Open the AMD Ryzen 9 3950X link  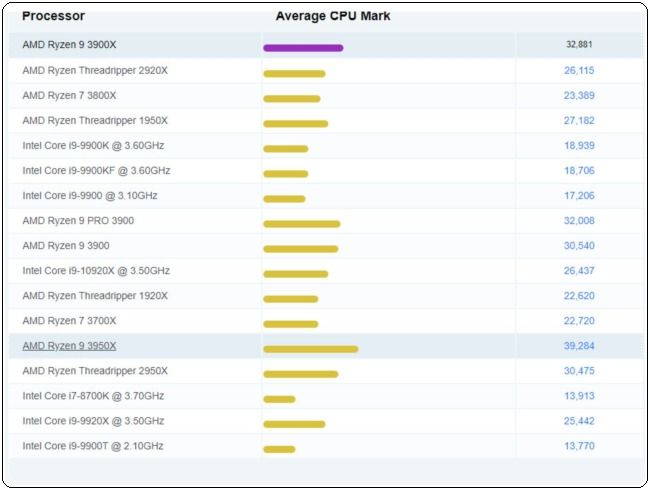point(69,346)
